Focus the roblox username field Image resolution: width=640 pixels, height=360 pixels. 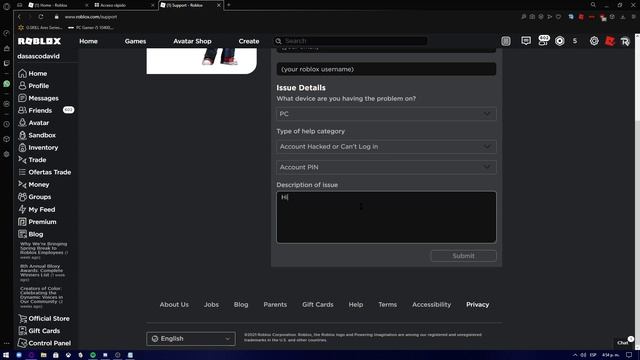(386, 69)
